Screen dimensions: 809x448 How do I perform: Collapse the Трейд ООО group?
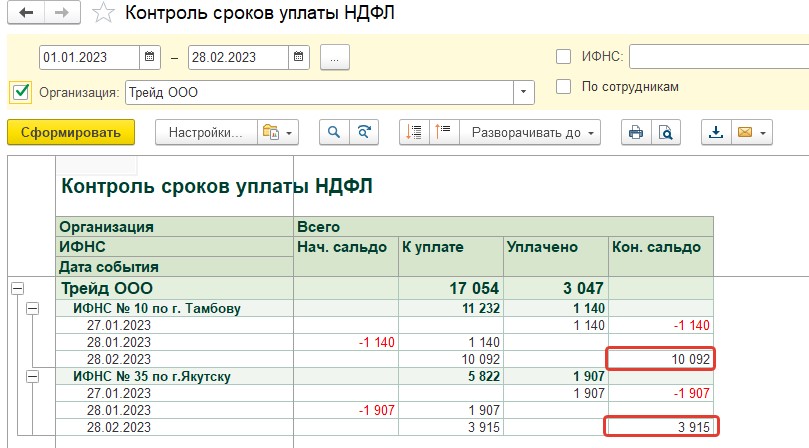(18, 289)
